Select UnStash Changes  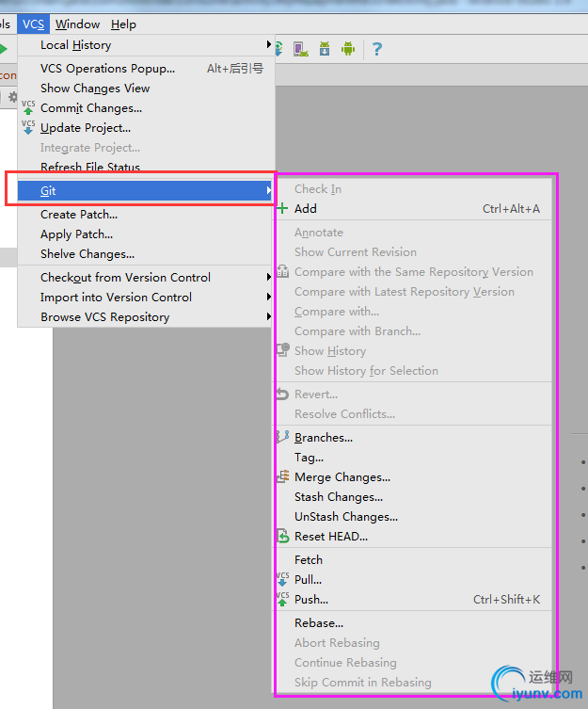click(413, 516)
